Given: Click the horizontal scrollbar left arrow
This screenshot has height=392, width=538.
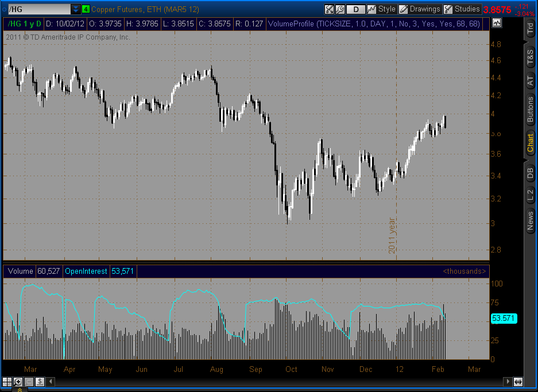Looking at the screenshot, I should point(50,382).
